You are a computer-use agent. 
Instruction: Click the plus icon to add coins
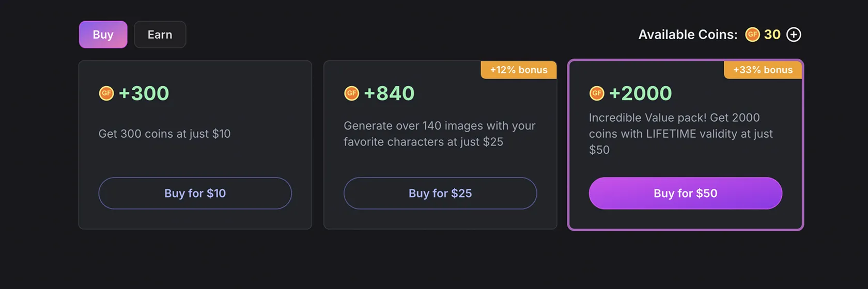794,35
